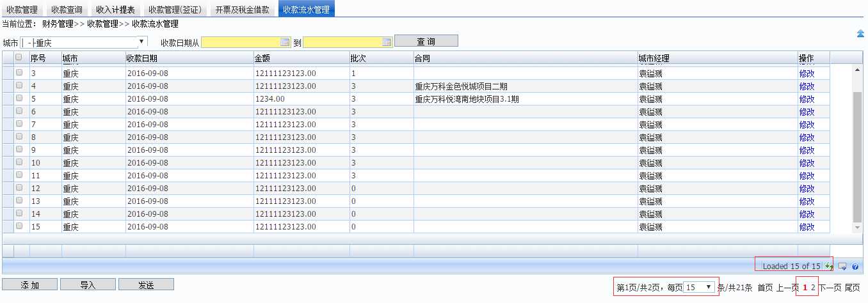Click the table's vertical scrollbar thumb
Viewport: 868px width, 303px height.
[858, 157]
